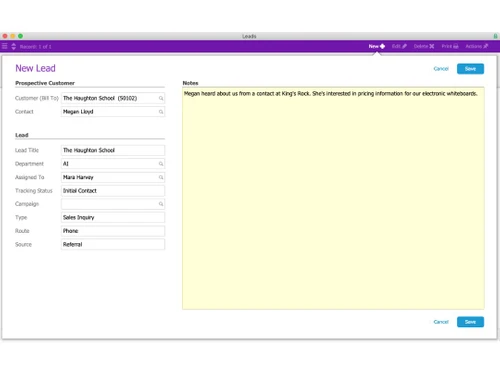Click the lock icon in title bar
The height and width of the screenshot is (375, 500).
(495, 36)
